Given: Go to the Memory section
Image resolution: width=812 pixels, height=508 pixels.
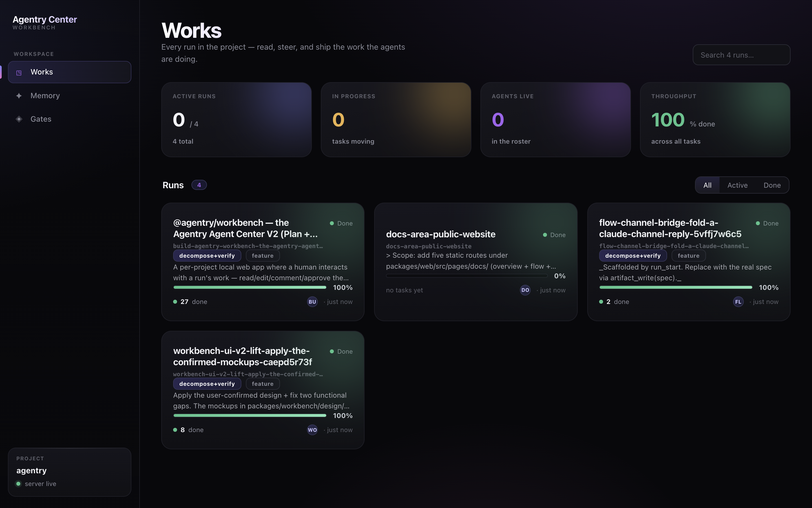Looking at the screenshot, I should [x=69, y=96].
